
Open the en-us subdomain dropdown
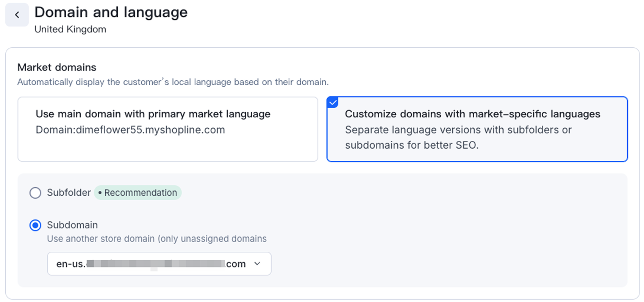coord(159,264)
